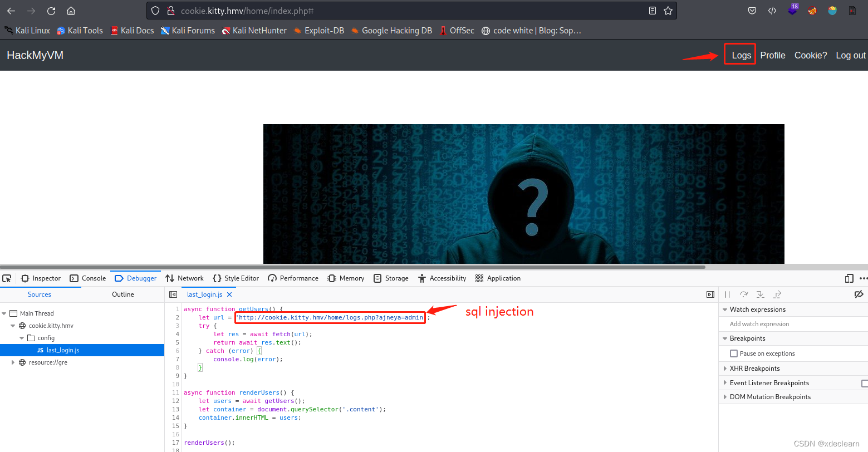
Task: Open the Pocket save icon
Action: (752, 11)
